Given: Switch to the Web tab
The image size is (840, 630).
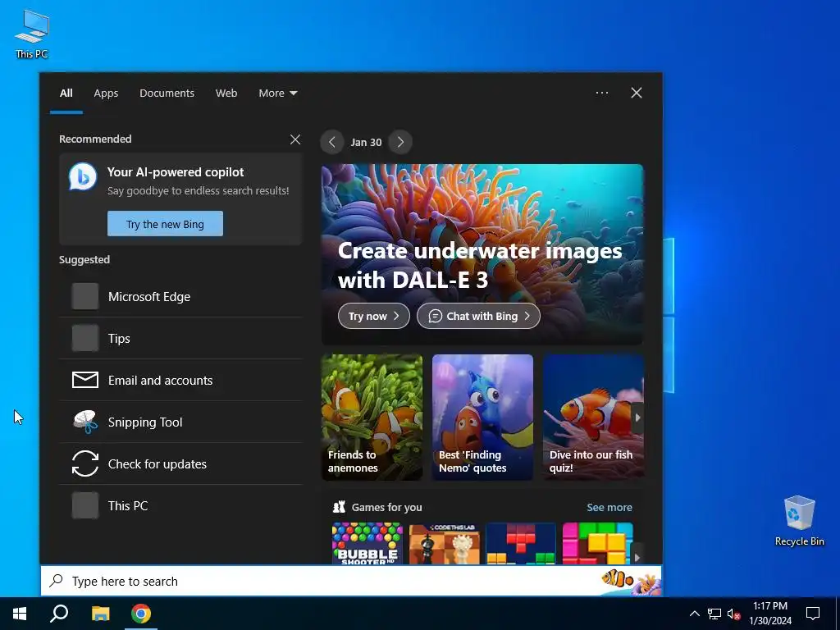Looking at the screenshot, I should point(226,94).
